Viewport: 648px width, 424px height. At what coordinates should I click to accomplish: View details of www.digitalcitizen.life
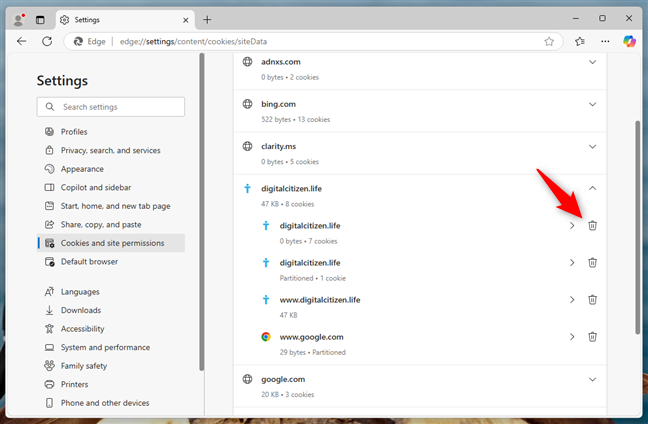[x=572, y=300]
